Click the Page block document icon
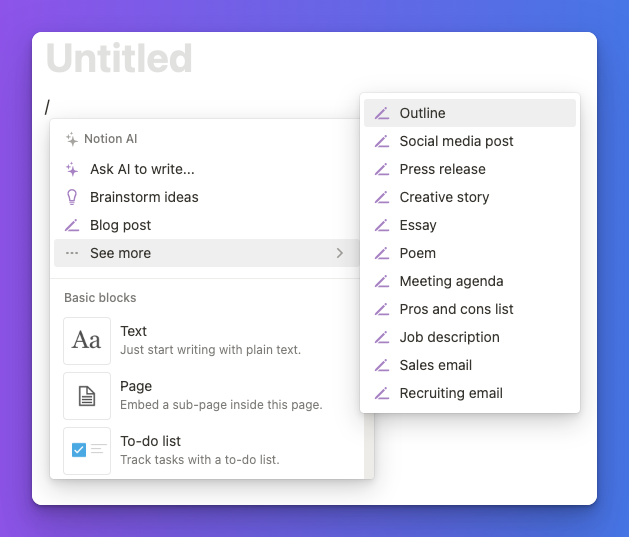Image resolution: width=629 pixels, height=537 pixels. coord(87,396)
